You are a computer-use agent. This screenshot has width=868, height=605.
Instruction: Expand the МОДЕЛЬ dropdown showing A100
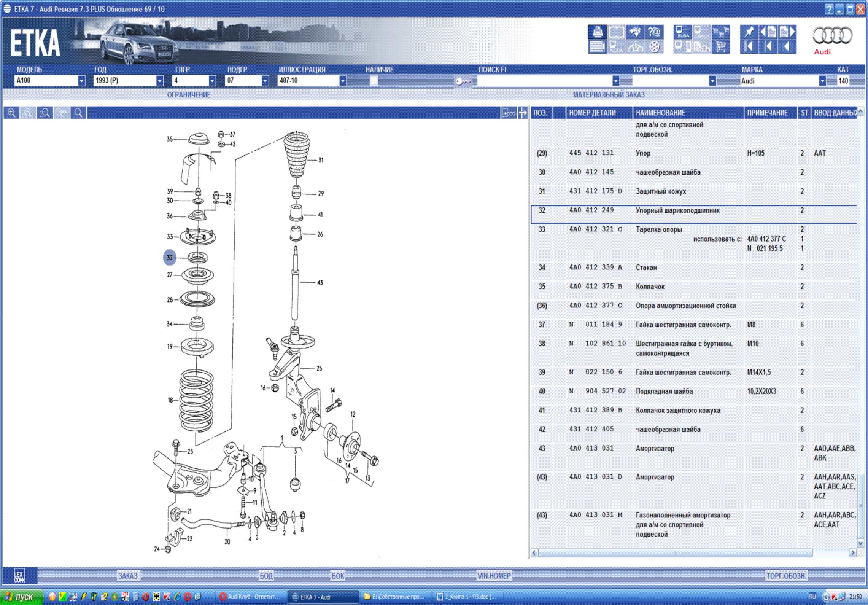[81, 81]
